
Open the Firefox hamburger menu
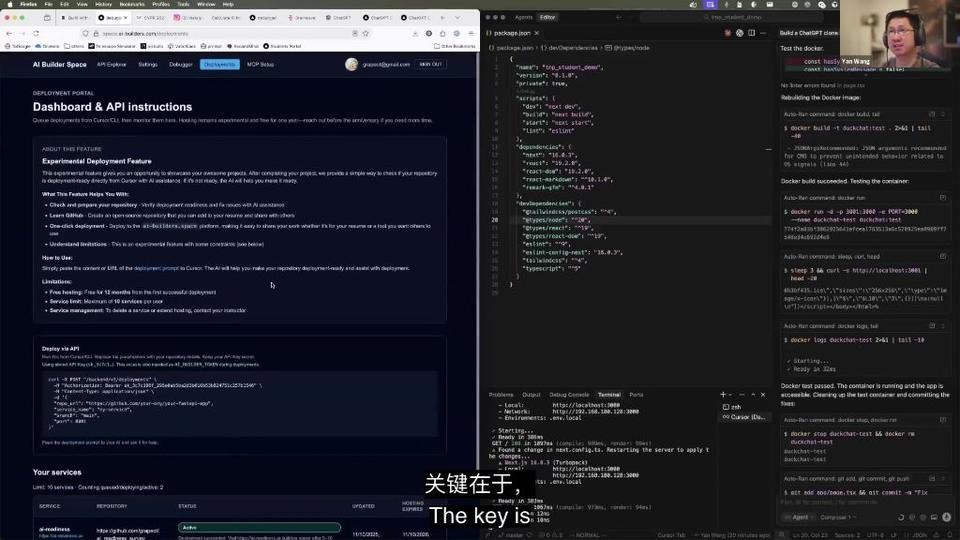[471, 33]
